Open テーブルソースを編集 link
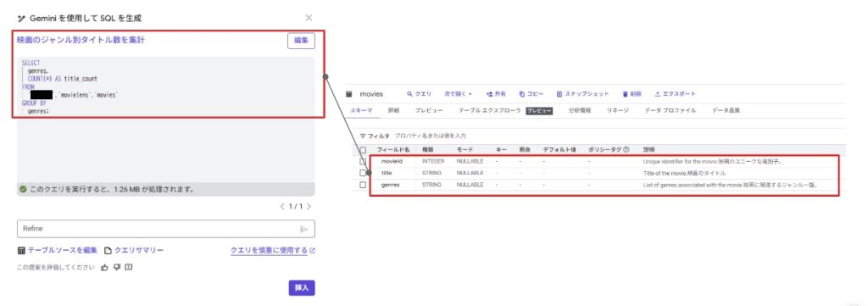This screenshot has height=306, width=868. [58, 250]
